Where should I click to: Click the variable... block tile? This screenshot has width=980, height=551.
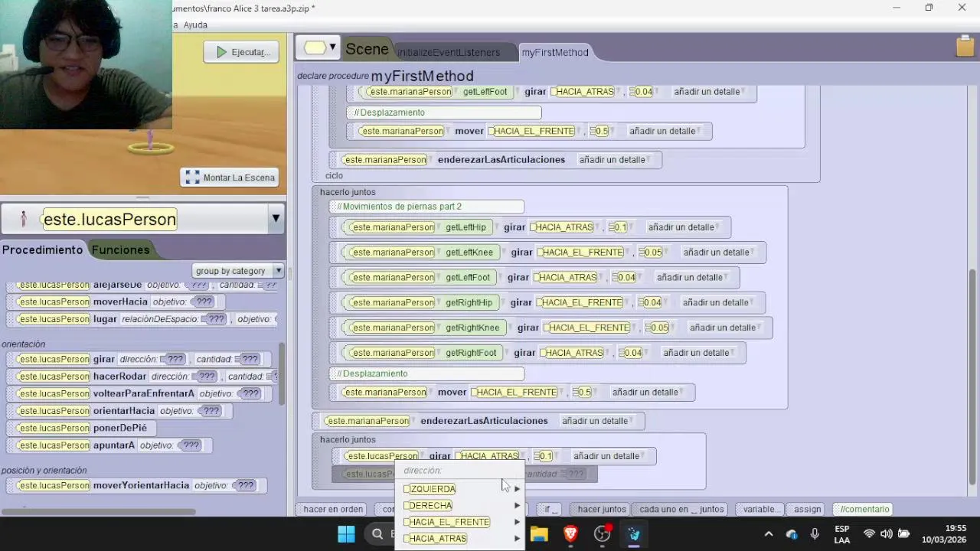pos(760,509)
